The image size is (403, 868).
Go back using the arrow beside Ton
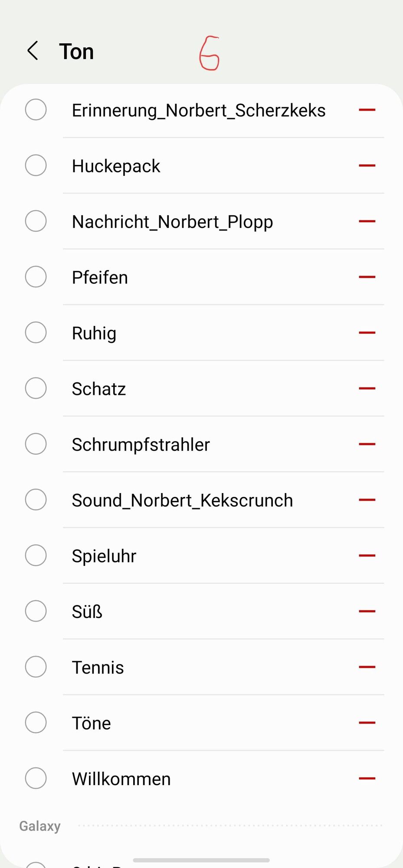click(33, 51)
